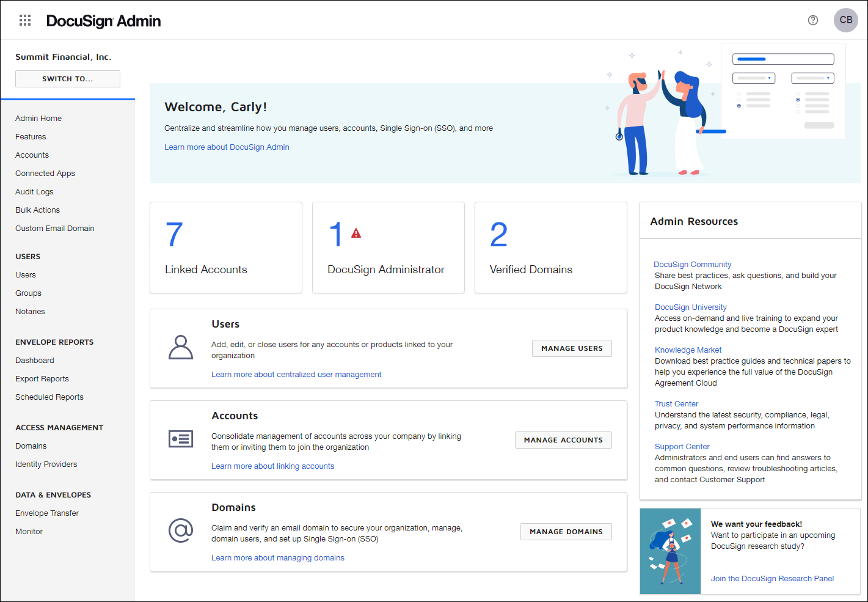Open Learn more about centralized user management
This screenshot has width=868, height=602.
click(x=296, y=375)
